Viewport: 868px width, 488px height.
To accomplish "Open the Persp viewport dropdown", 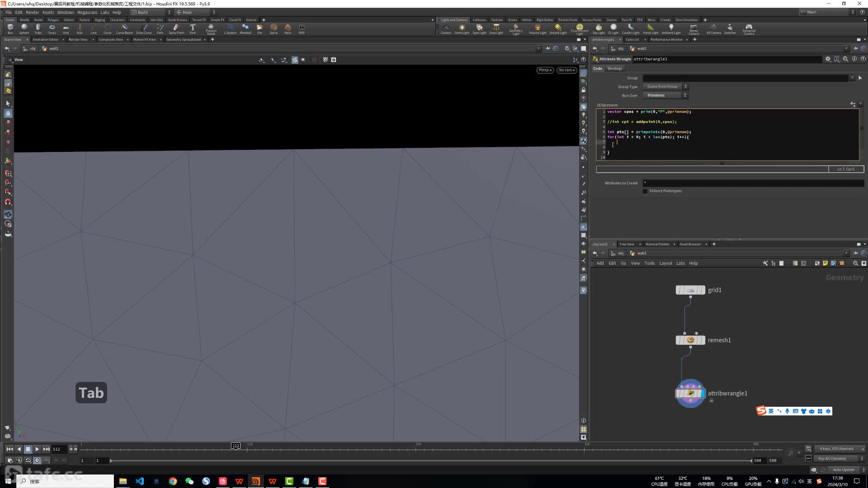I will 545,70.
